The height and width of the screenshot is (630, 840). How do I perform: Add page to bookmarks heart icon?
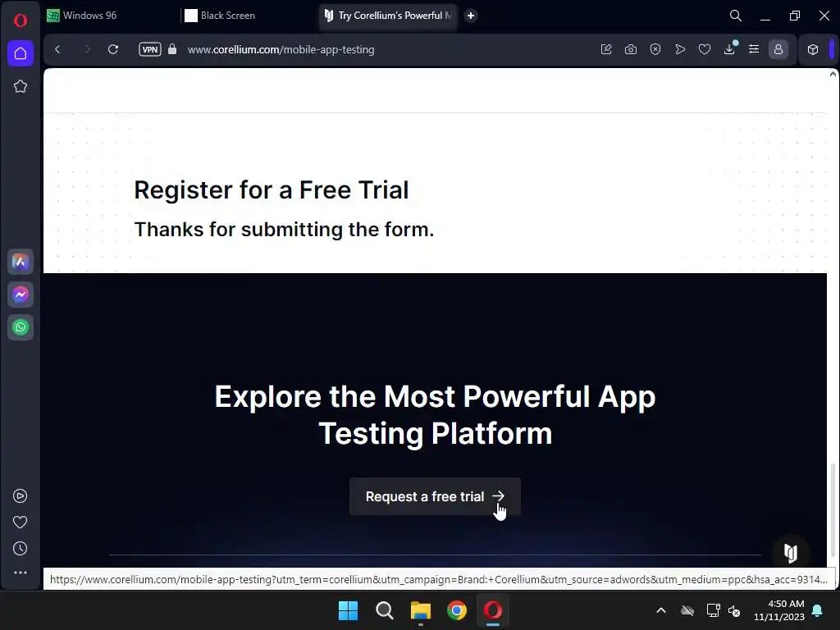click(x=705, y=49)
